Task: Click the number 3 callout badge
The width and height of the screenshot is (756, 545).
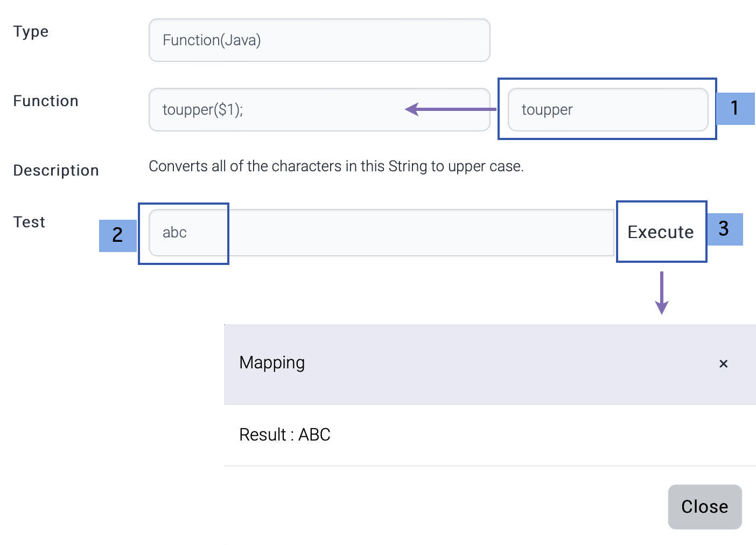Action: [724, 229]
